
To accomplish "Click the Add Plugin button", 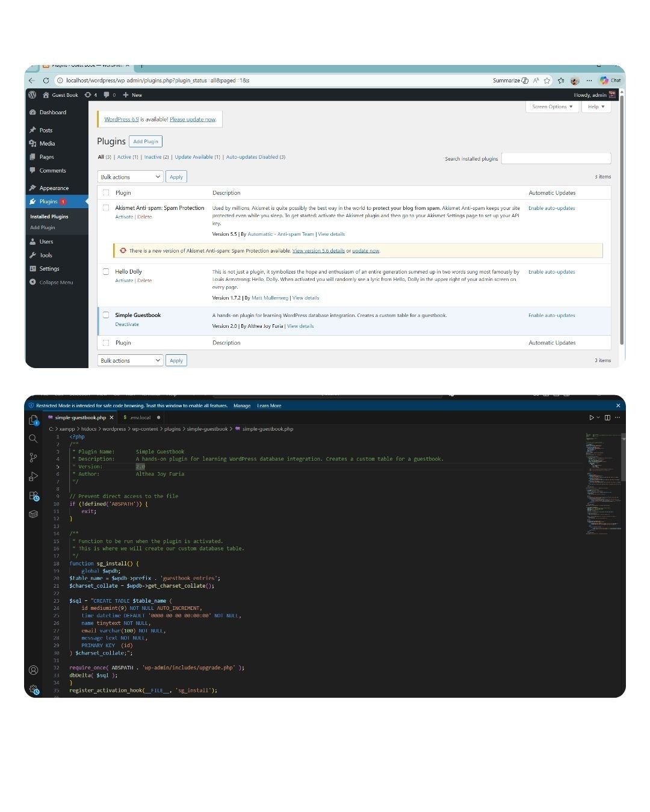I will coord(146,141).
